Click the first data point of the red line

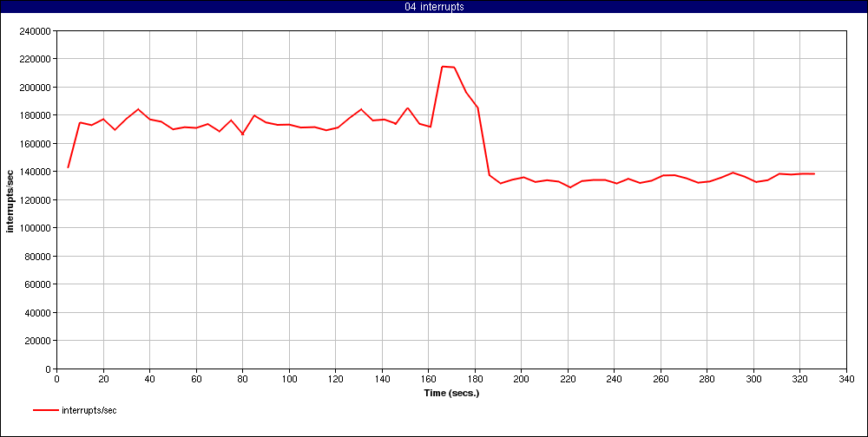[x=68, y=167]
